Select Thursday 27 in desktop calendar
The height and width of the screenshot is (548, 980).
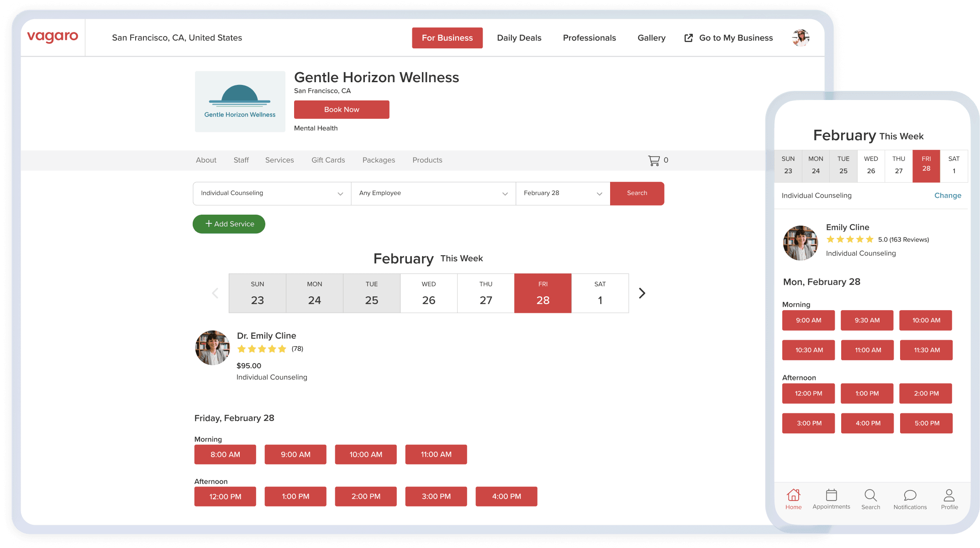click(485, 293)
